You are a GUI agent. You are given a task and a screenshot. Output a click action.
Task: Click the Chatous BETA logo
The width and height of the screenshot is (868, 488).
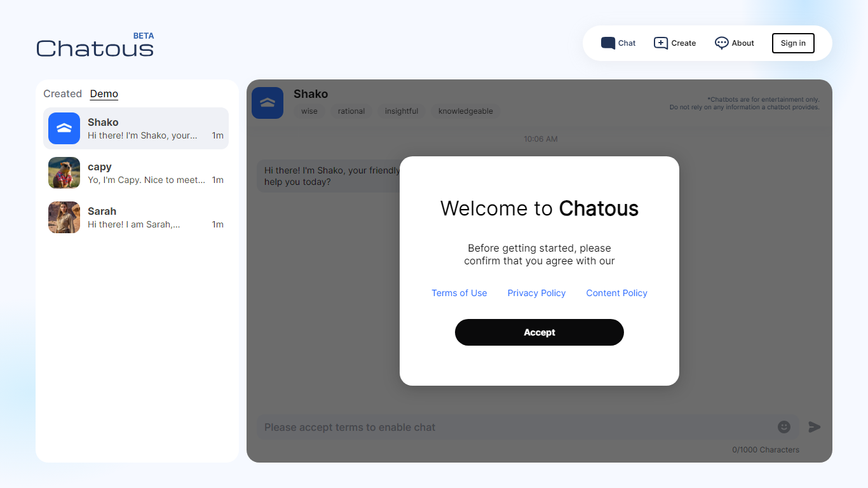[95, 46]
